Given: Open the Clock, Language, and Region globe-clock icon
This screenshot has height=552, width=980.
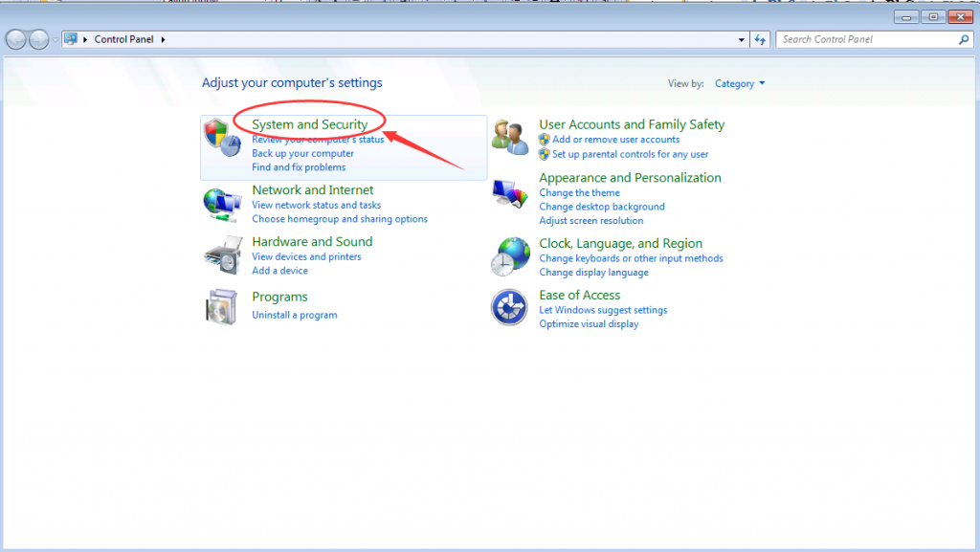Looking at the screenshot, I should (x=509, y=256).
